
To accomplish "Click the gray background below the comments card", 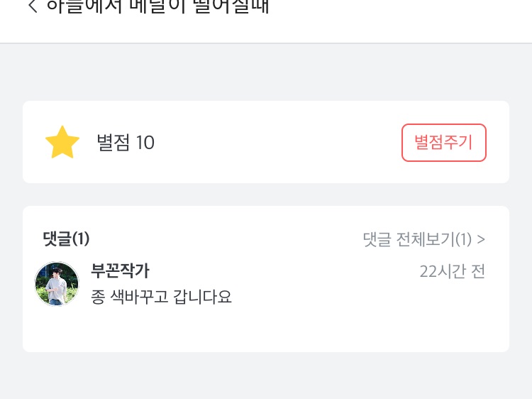I will click(266, 376).
